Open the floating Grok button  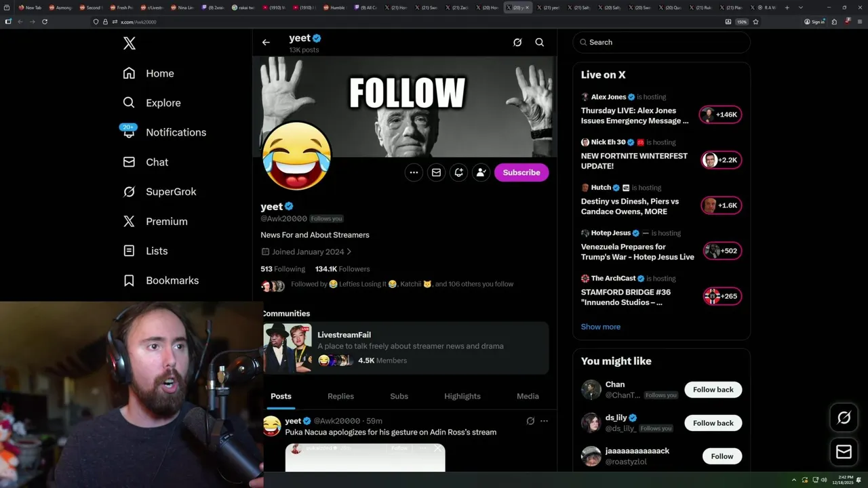844,418
